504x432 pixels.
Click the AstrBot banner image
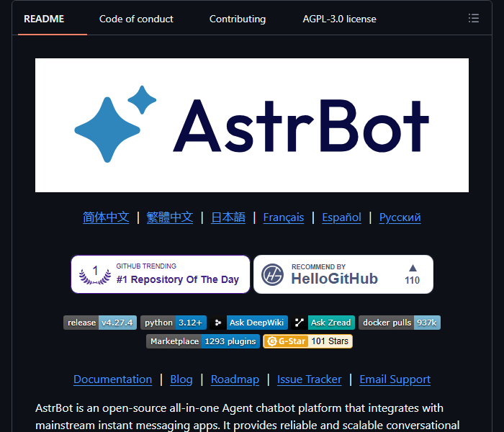(252, 125)
